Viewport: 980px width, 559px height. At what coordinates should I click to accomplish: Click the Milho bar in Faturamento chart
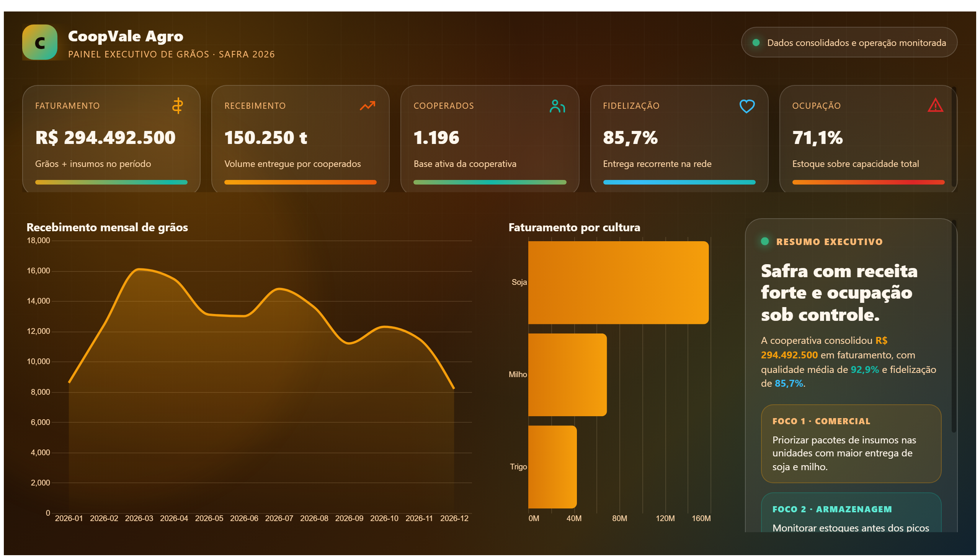click(x=567, y=375)
